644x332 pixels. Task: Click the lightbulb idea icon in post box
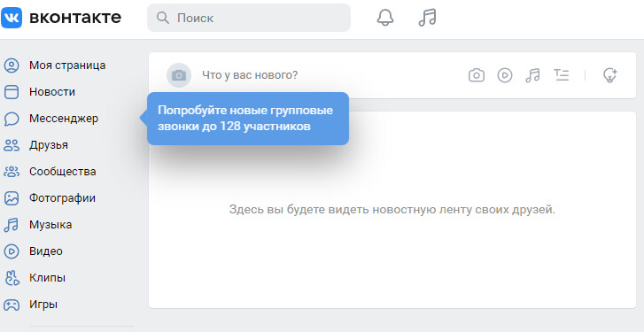(x=610, y=75)
